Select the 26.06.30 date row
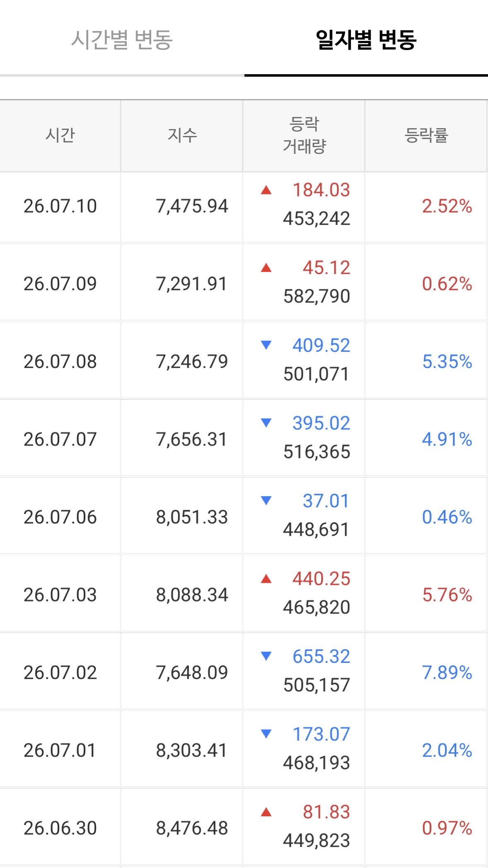 244,828
